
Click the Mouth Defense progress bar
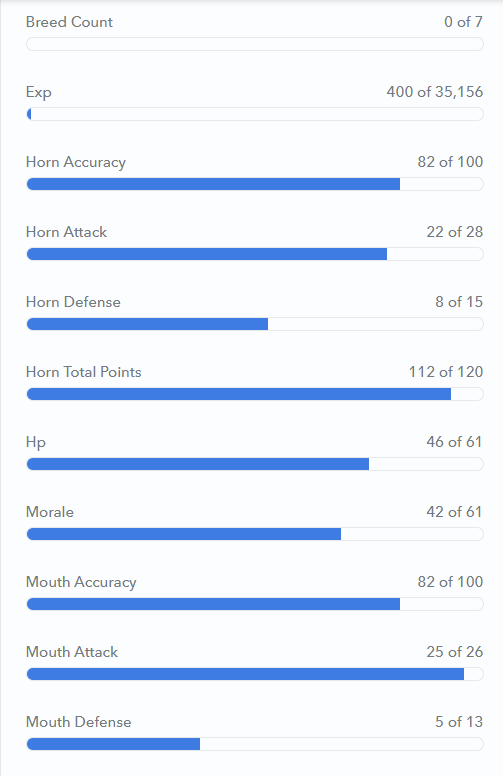pyautogui.click(x=255, y=744)
